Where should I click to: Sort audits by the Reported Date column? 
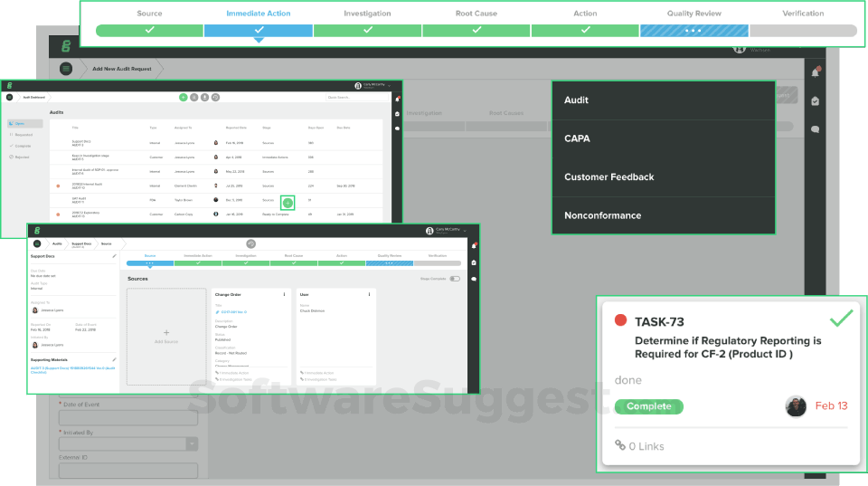pos(236,128)
